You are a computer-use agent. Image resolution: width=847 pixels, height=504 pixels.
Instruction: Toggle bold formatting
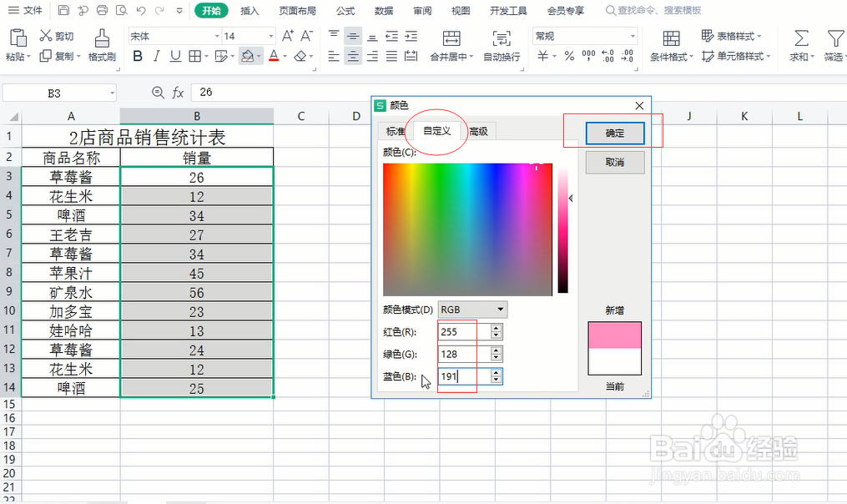(137, 55)
